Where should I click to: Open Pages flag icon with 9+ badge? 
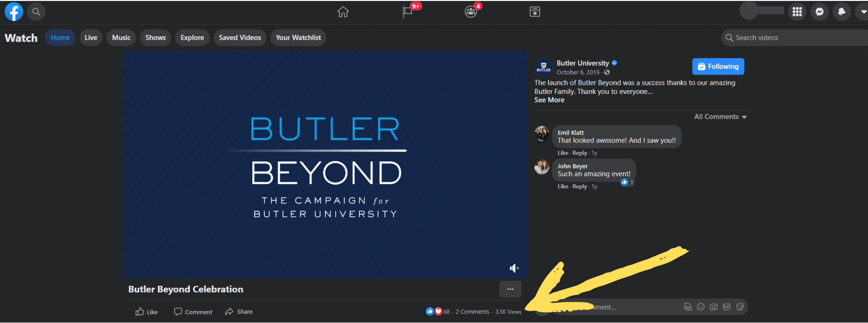point(407,12)
